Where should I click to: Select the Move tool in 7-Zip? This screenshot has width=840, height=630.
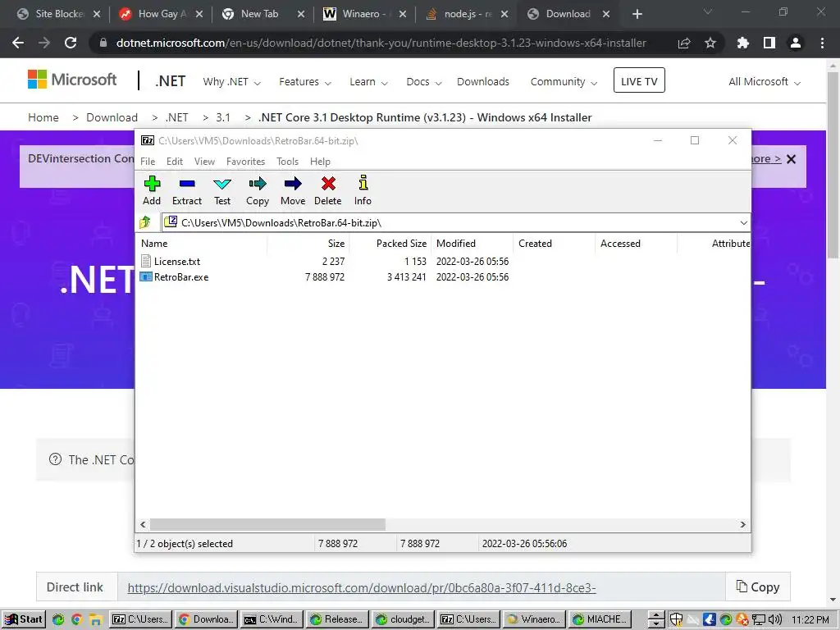pos(293,190)
